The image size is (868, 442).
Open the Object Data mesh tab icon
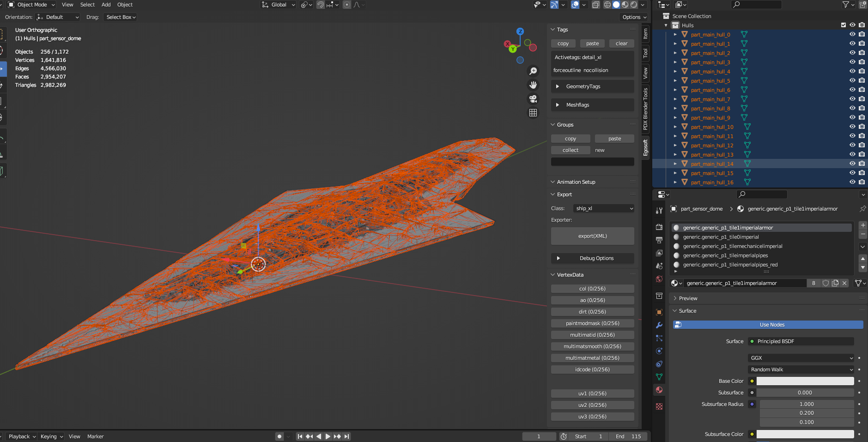point(659,377)
